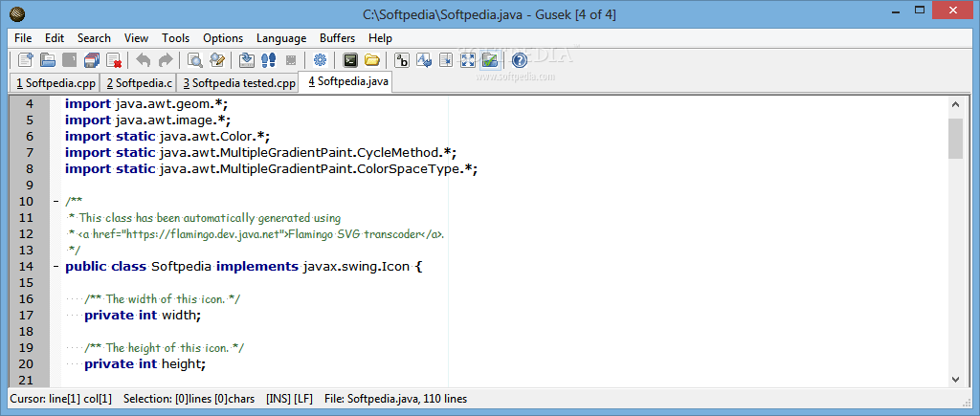Click 'private int height;' code line
The width and height of the screenshot is (980, 416).
coord(145,364)
